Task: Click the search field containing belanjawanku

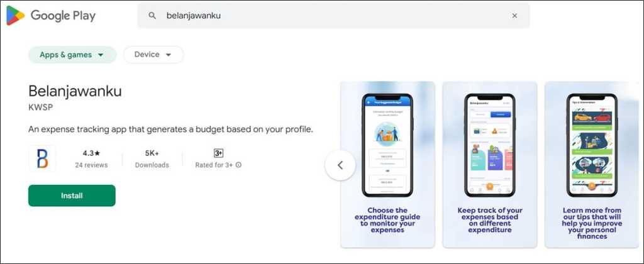Action: click(x=333, y=16)
